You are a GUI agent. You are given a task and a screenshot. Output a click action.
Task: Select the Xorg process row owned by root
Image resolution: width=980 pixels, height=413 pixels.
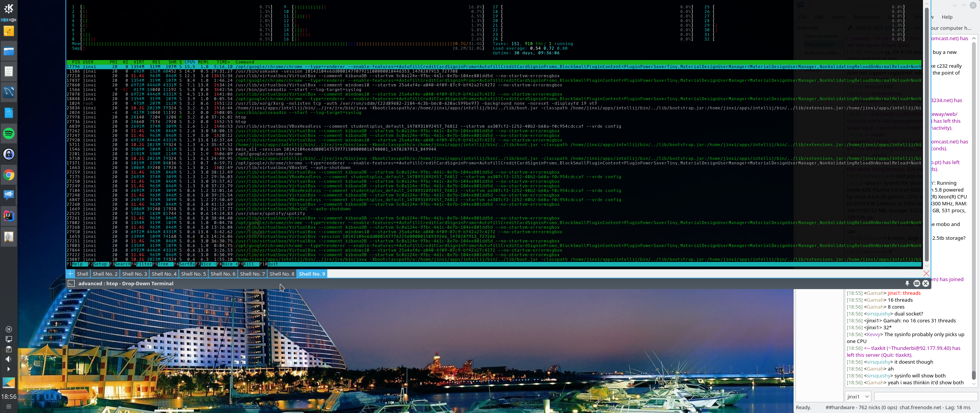pos(494,103)
